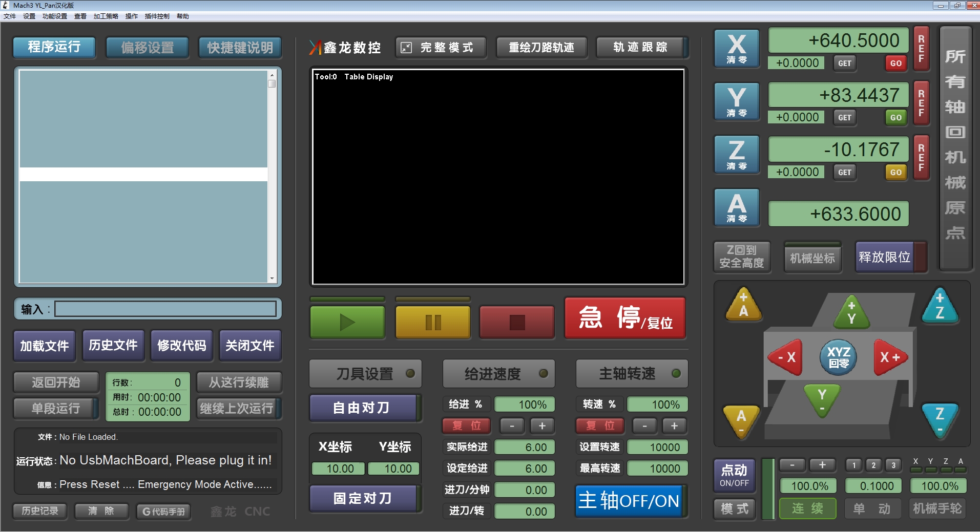Select the 单动 step jog mode
The width and height of the screenshot is (980, 532).
tap(872, 508)
